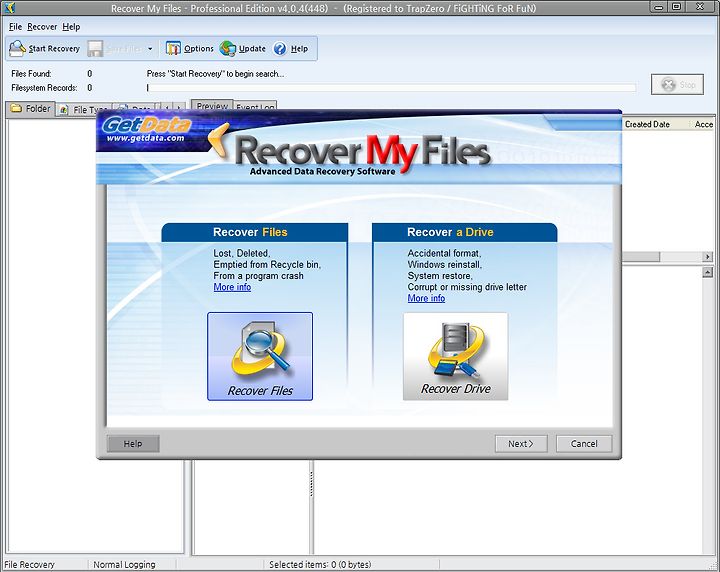The height and width of the screenshot is (572, 720).
Task: Click the Next button
Action: pos(521,443)
